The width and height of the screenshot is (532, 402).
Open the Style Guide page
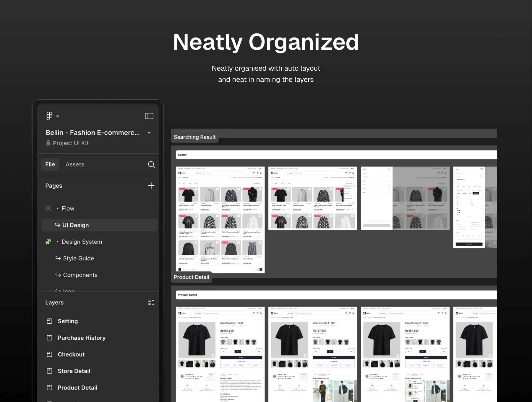coord(78,258)
